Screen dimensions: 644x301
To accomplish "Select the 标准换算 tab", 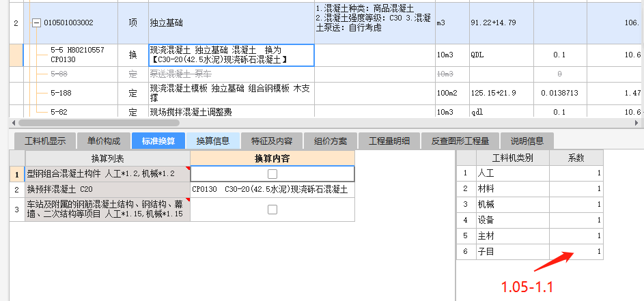I will [158, 141].
